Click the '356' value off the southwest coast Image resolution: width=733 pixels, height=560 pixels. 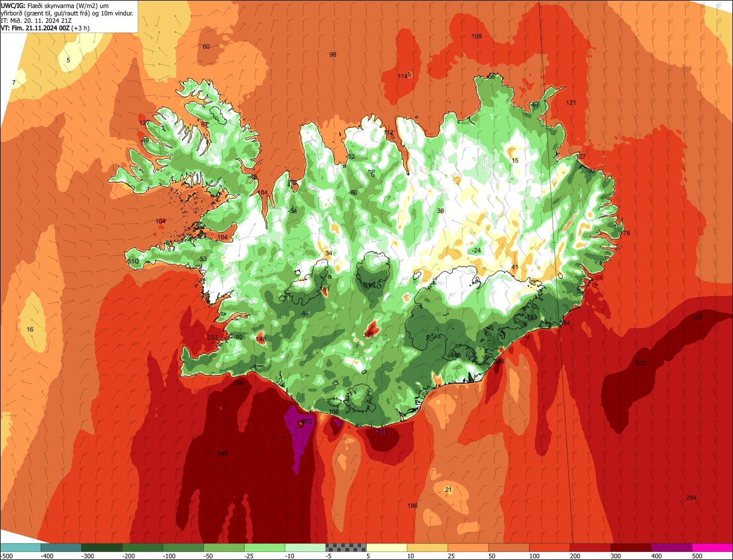coord(238,383)
